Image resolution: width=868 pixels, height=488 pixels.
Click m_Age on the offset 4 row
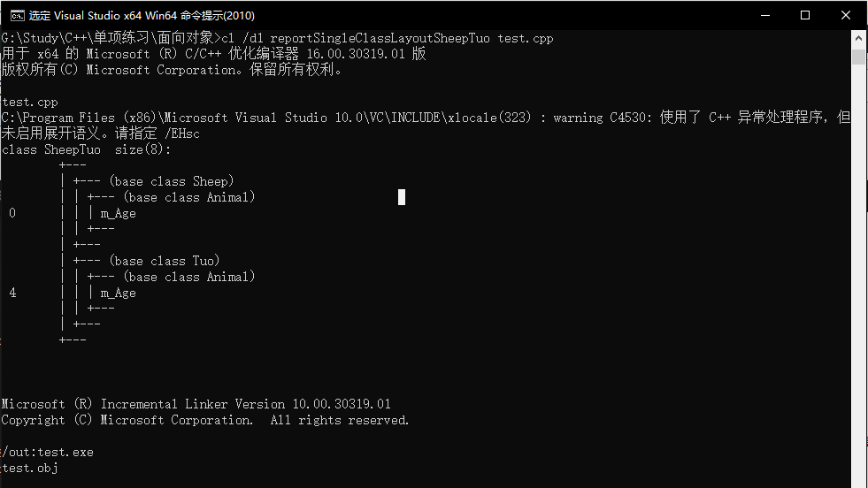(x=118, y=293)
